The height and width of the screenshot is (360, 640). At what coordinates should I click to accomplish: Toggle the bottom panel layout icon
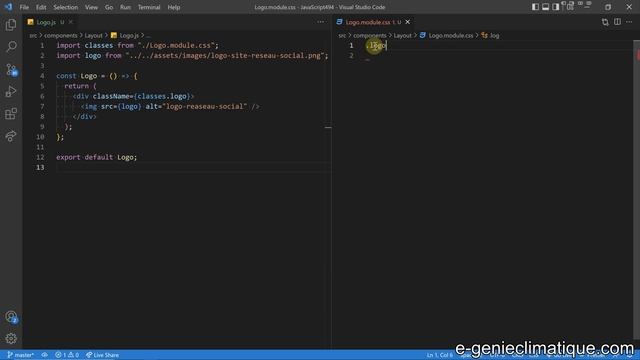(545, 7)
